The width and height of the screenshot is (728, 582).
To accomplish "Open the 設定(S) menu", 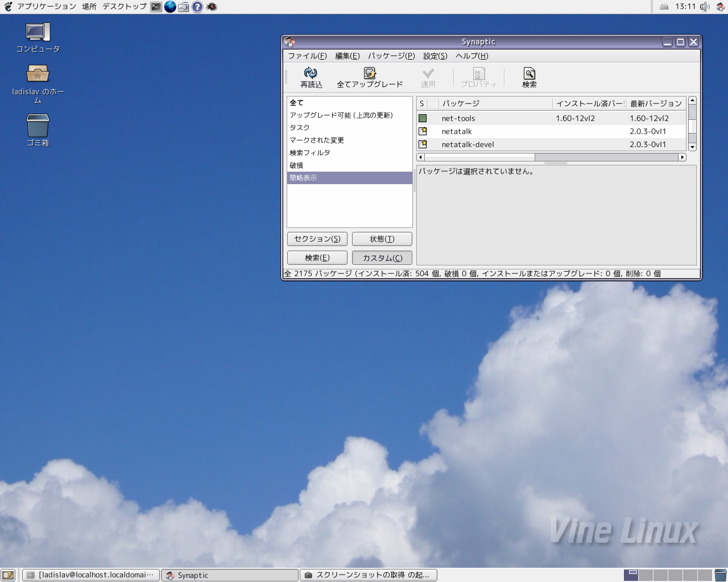I will coord(435,56).
